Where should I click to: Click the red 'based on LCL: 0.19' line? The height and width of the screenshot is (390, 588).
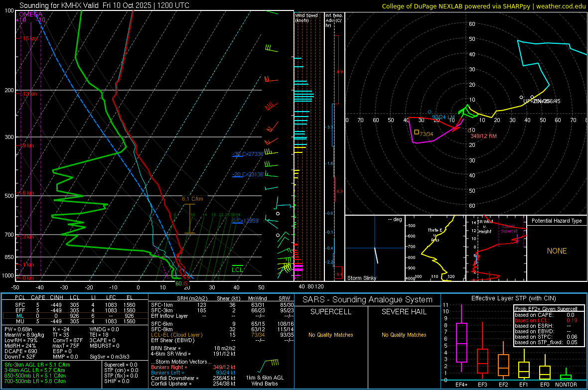pos(546,320)
